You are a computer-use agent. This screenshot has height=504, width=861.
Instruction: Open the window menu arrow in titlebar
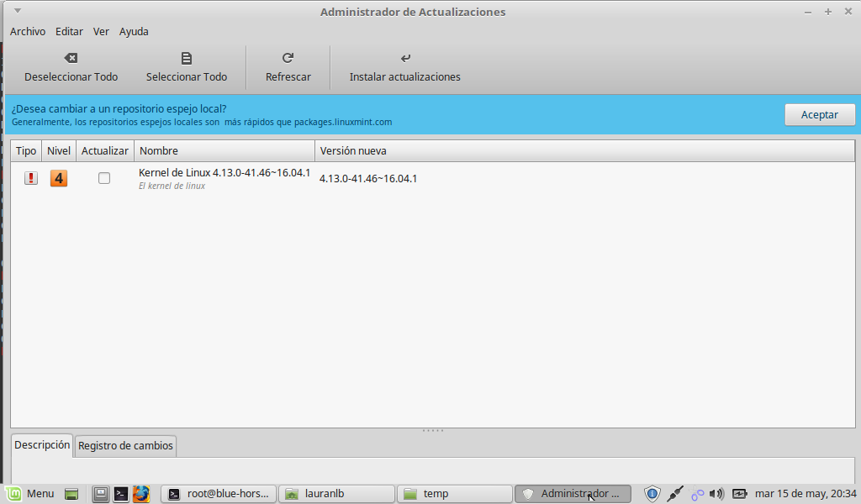click(x=18, y=11)
